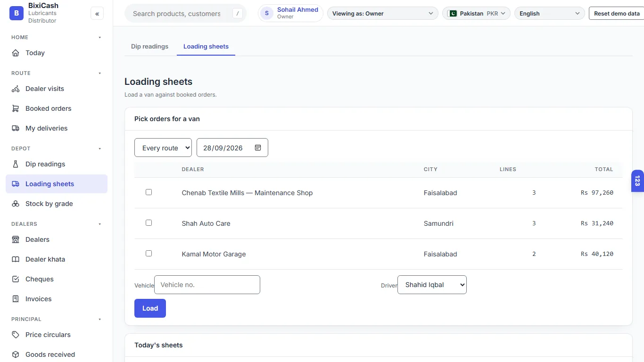Click the 123 side tab button
The width and height of the screenshot is (644, 362).
(x=637, y=181)
